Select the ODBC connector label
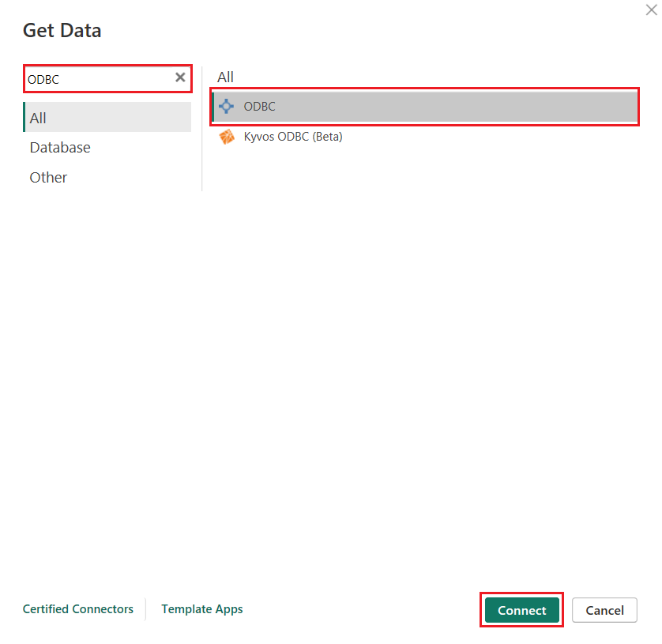This screenshot has width=662, height=644. pos(260,107)
